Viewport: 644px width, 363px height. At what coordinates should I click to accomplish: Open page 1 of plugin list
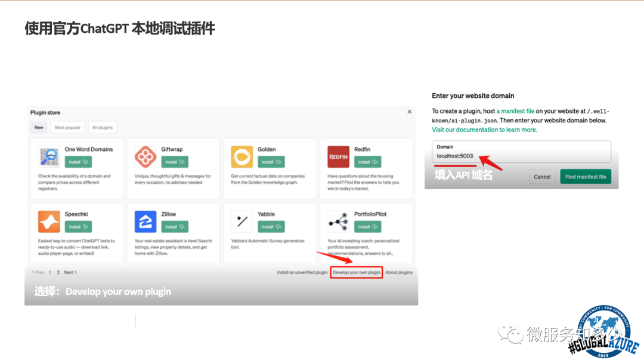pyautogui.click(x=49, y=272)
